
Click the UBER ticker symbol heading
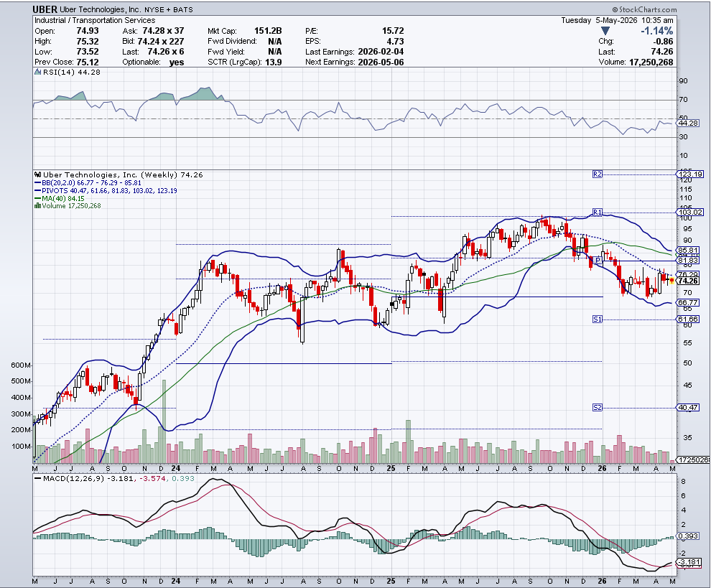(45, 9)
